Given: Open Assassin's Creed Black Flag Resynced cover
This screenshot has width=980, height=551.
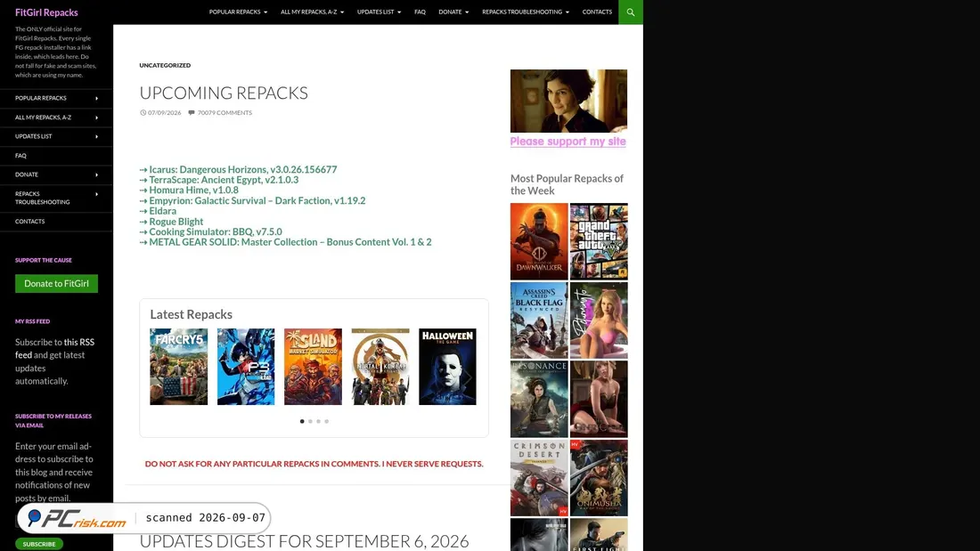Looking at the screenshot, I should (539, 320).
